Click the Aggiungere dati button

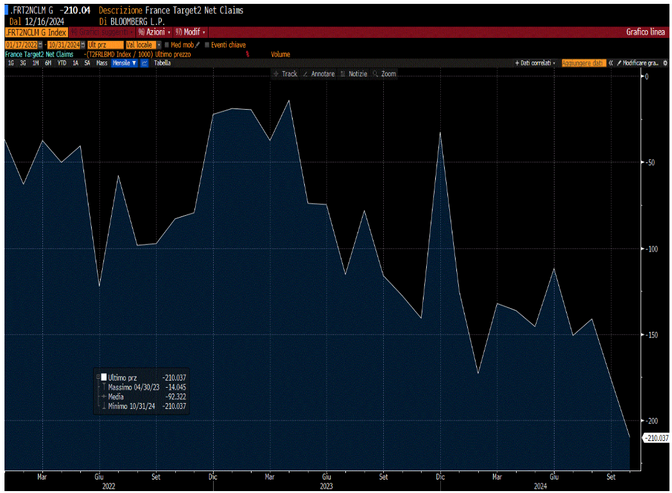(585, 62)
